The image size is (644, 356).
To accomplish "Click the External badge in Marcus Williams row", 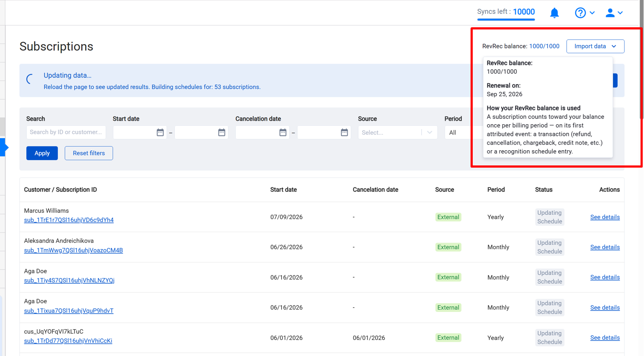I will click(448, 217).
